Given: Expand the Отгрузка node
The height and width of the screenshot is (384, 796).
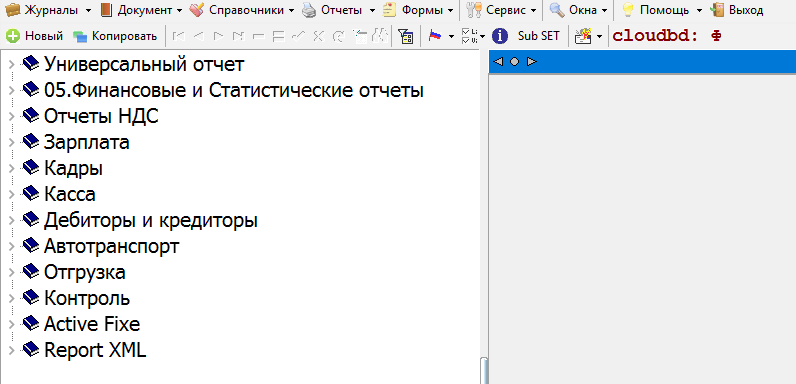Looking at the screenshot, I should click(12, 272).
